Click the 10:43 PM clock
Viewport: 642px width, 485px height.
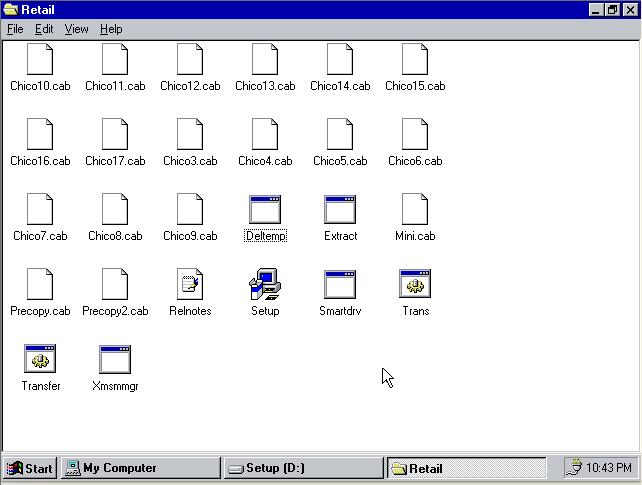[608, 467]
